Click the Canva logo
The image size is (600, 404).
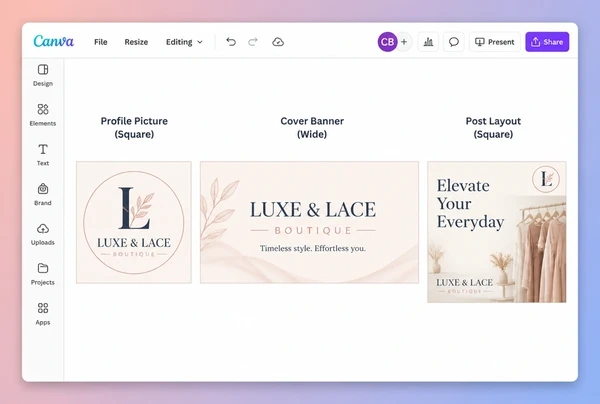[54, 41]
